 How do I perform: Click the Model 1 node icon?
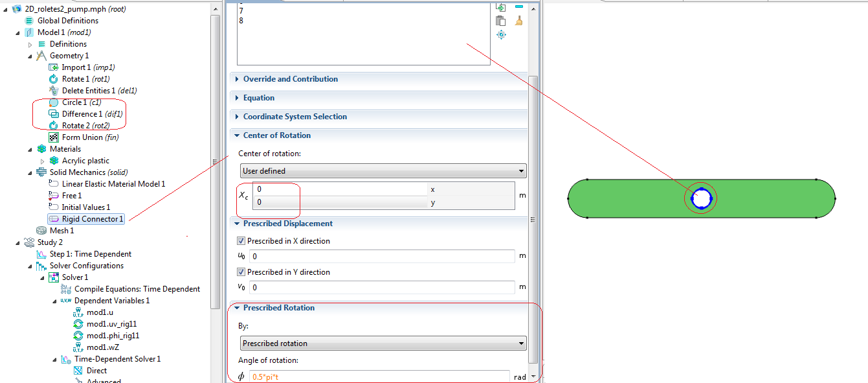[x=30, y=32]
